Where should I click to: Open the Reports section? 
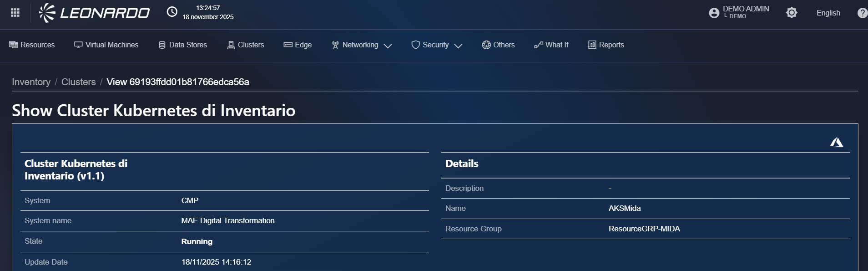pyautogui.click(x=606, y=45)
